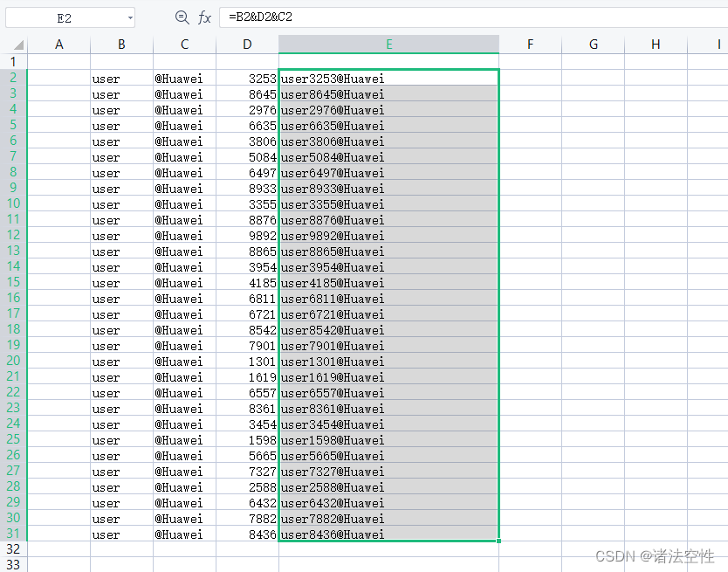Click cell with user6635@Huawei
The width and height of the screenshot is (728, 572).
388,125
